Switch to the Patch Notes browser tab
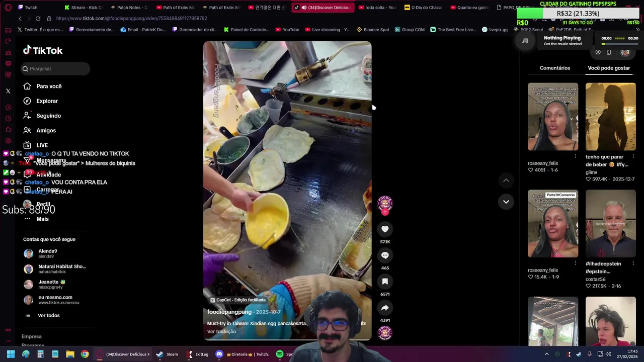Viewport: 644px width, 362px height. tap(129, 8)
